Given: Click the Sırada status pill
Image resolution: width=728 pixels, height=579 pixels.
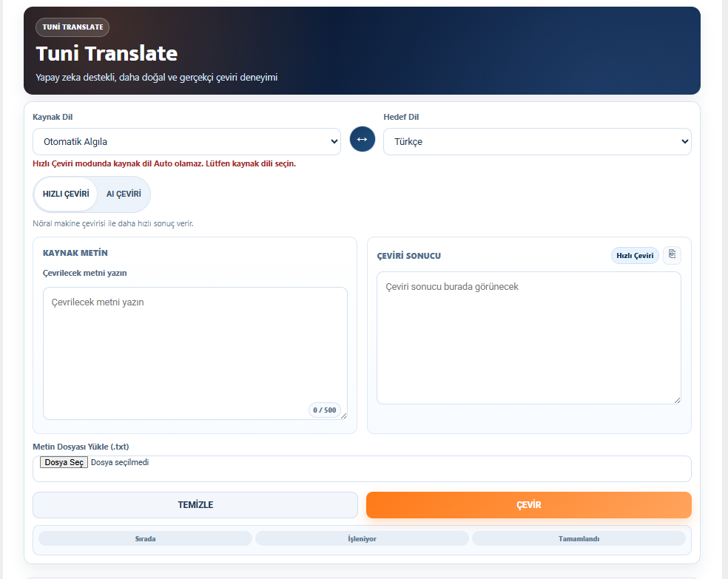Looking at the screenshot, I should 145,538.
